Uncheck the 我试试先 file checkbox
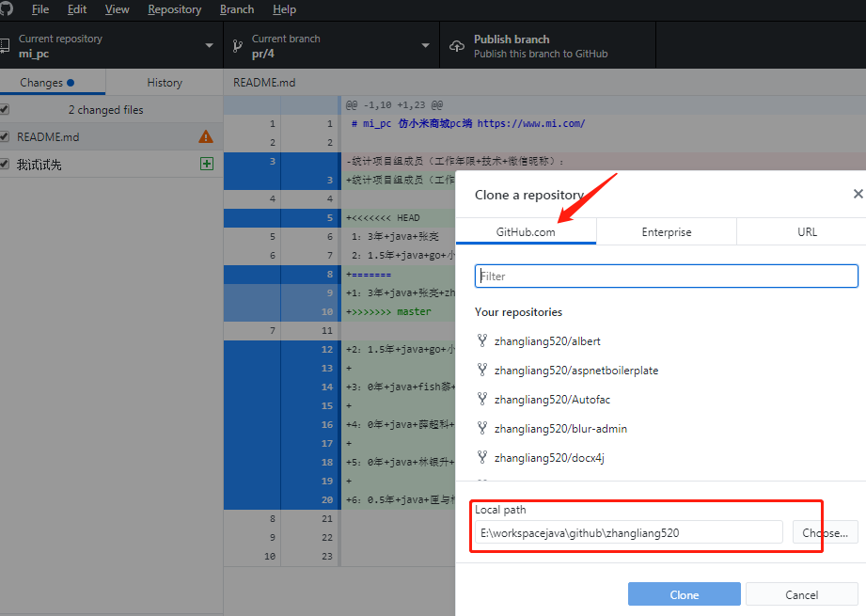 pyautogui.click(x=5, y=164)
